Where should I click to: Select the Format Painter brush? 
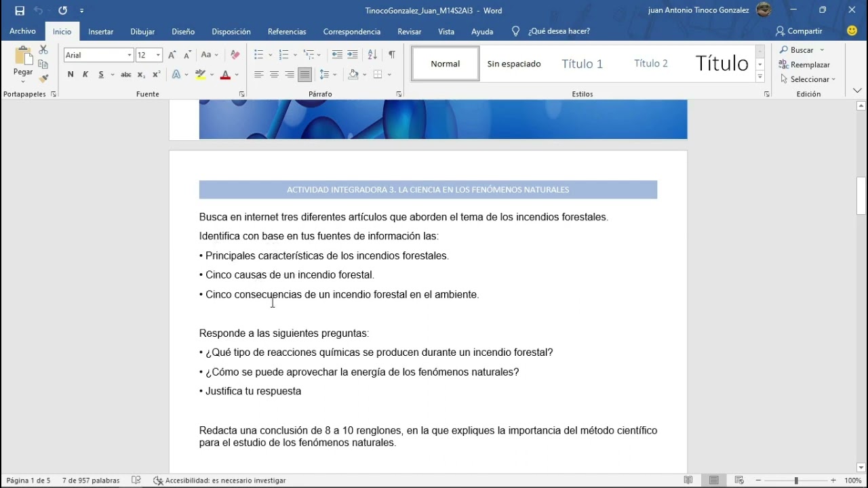click(43, 79)
